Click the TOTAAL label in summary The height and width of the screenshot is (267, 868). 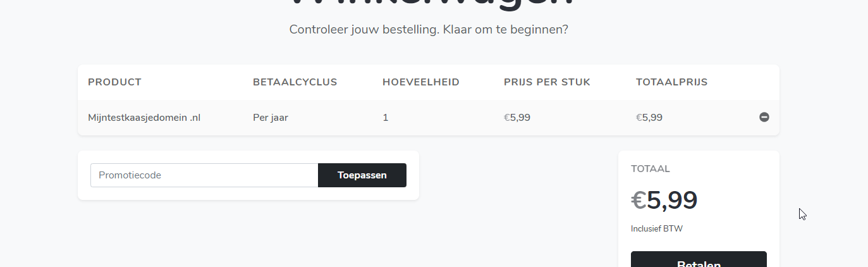coord(651,169)
